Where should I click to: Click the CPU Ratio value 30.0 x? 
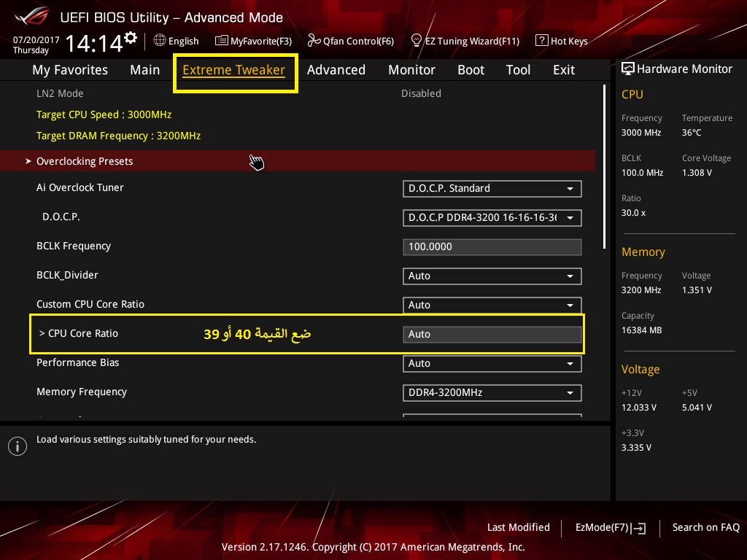pos(634,212)
